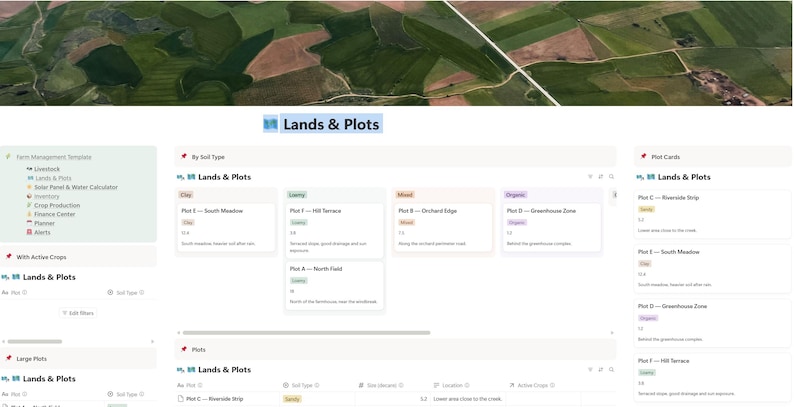The width and height of the screenshot is (794, 407).
Task: Open filter icon in By Soil Type board
Action: 590,177
